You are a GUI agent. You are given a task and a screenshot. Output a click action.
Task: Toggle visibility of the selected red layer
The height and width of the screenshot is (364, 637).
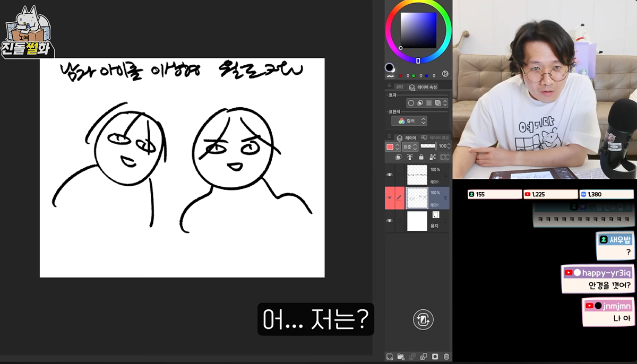click(390, 197)
